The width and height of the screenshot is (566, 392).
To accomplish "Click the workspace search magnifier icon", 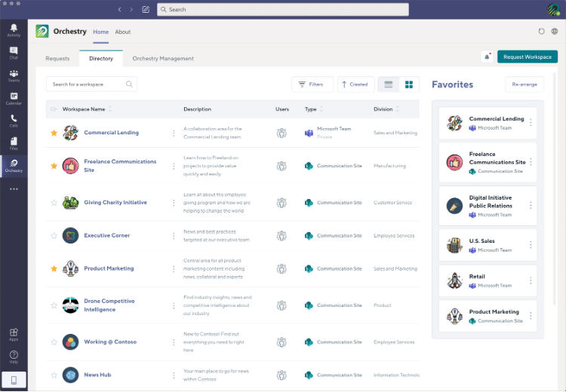I will tap(129, 84).
